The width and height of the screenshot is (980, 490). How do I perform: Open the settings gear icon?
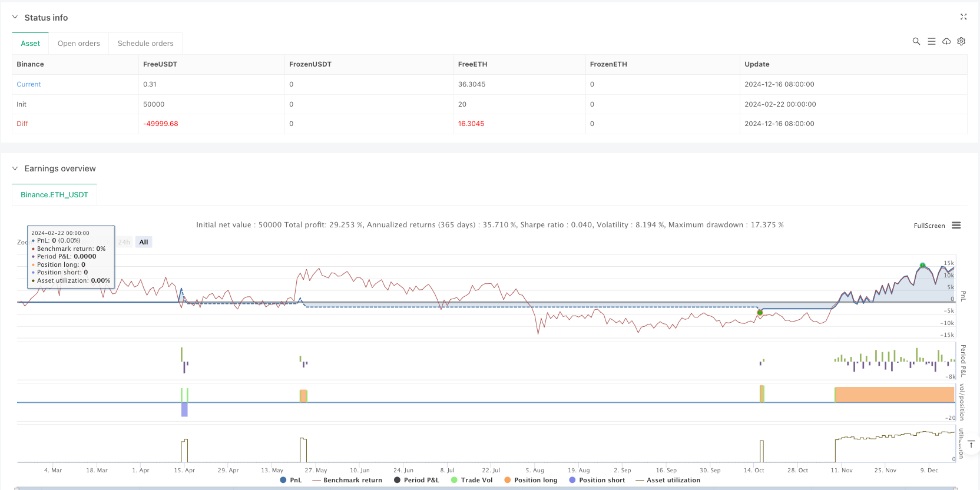[961, 41]
